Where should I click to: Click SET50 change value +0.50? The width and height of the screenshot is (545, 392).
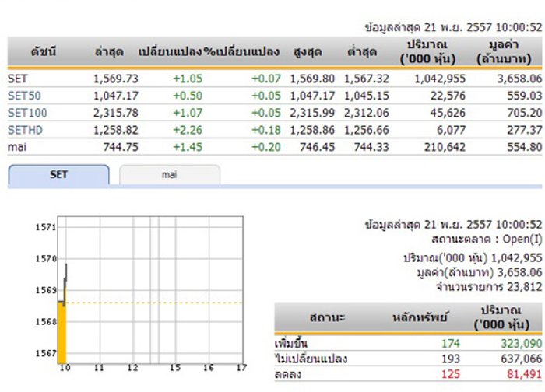click(188, 96)
